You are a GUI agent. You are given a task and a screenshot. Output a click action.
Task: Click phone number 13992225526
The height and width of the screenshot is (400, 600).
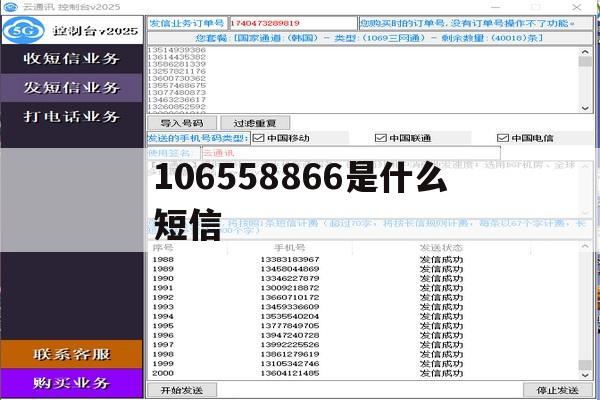click(290, 344)
